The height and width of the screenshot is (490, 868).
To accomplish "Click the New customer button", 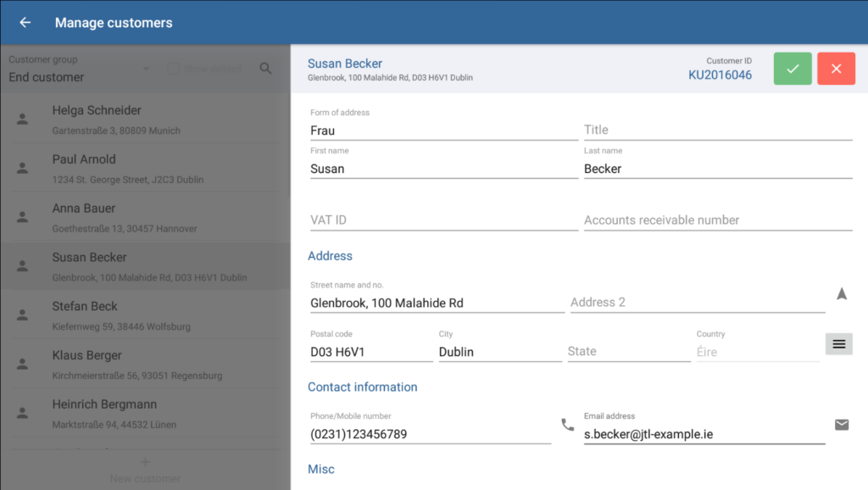I will (145, 471).
